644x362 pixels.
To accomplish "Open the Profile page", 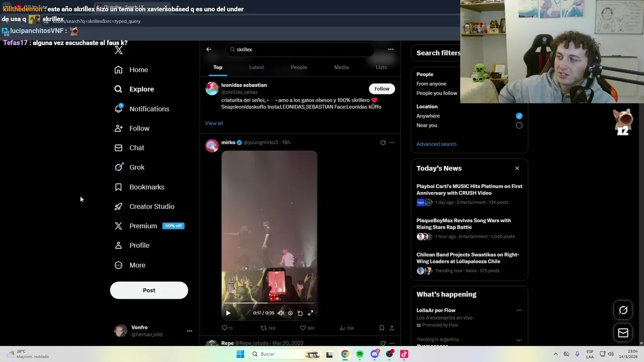I will pyautogui.click(x=132, y=245).
